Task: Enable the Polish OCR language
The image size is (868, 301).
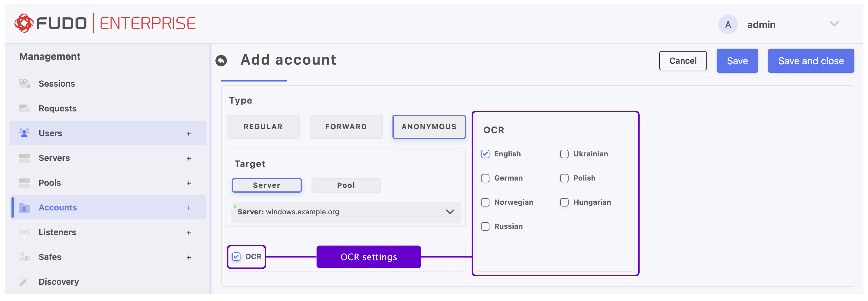Action: click(x=564, y=178)
